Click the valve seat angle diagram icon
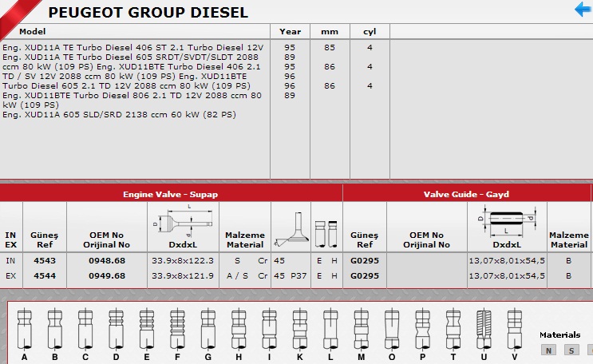This screenshot has width=593, height=364. (291, 230)
